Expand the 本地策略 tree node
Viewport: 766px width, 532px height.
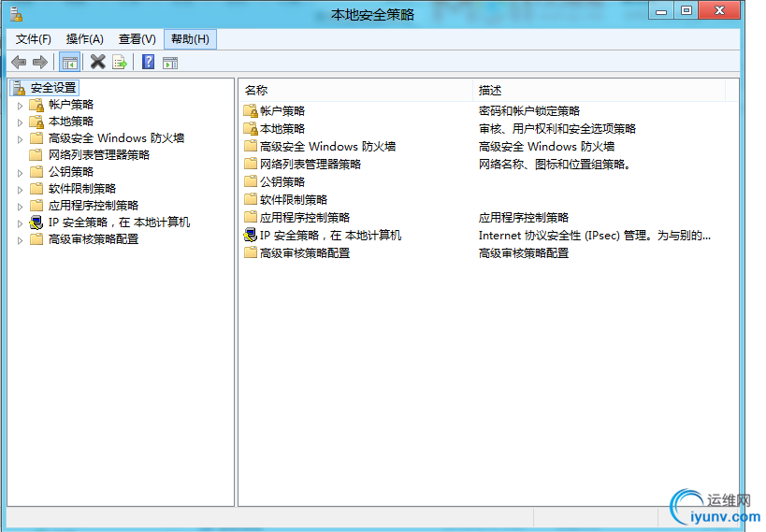(20, 122)
